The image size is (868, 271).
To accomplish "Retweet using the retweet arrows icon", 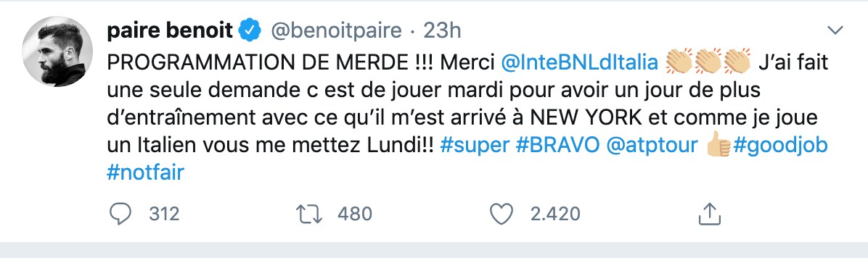I will click(309, 214).
